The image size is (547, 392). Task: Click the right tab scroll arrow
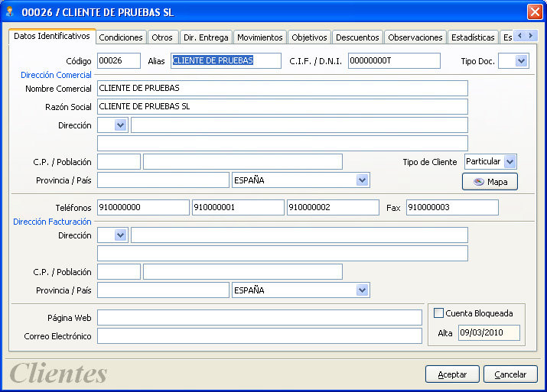531,36
